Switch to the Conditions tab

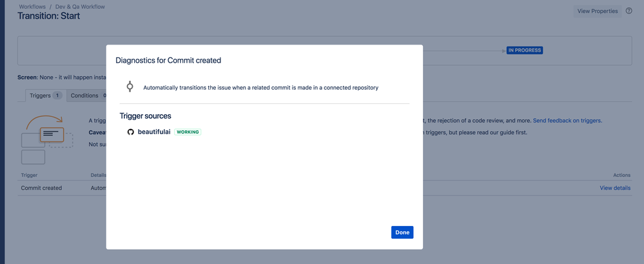click(86, 96)
